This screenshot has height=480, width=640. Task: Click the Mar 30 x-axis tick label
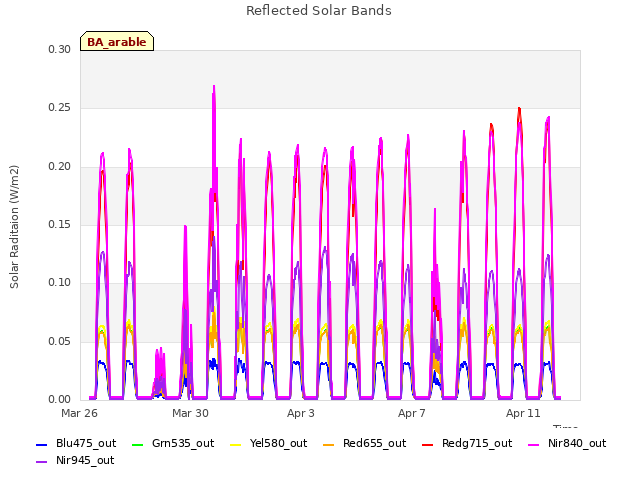(x=190, y=413)
